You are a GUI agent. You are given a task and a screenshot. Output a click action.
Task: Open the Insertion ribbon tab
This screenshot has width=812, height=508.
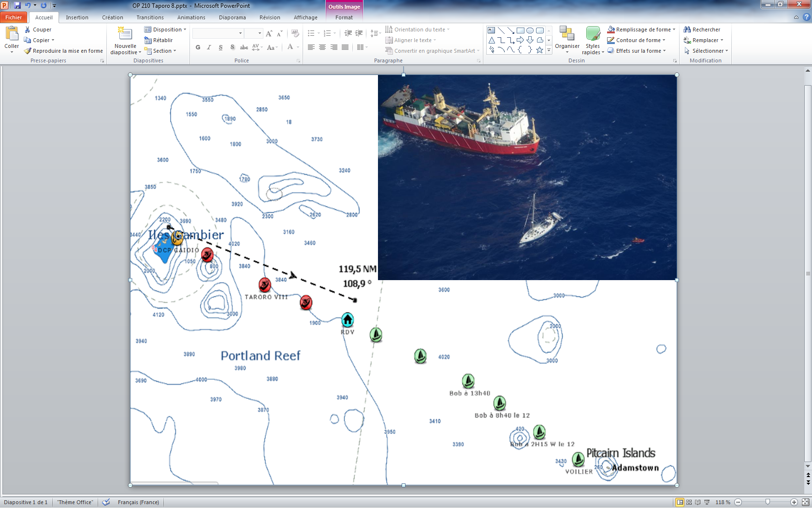point(77,17)
